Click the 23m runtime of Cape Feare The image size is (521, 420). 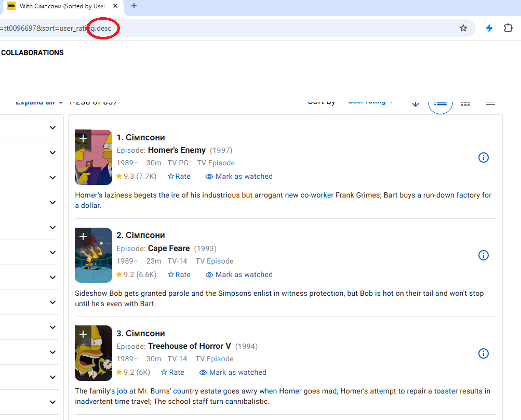(x=154, y=261)
